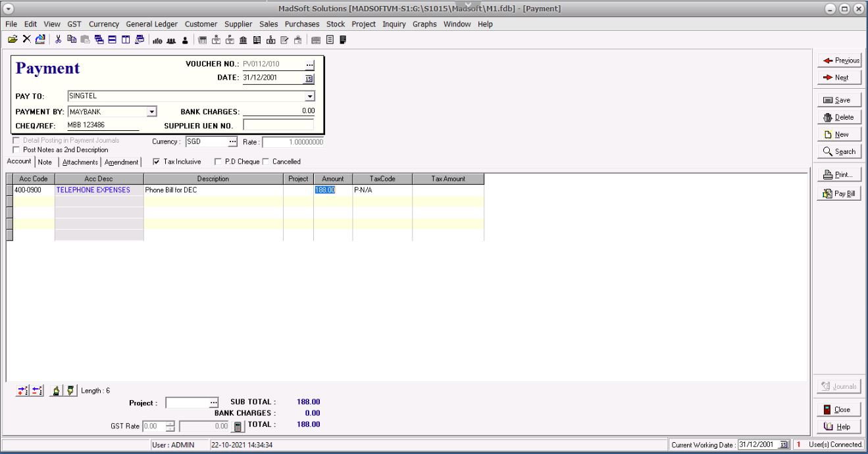Open the Project lookup ellipsis button
The image size is (868, 454).
coord(213,403)
